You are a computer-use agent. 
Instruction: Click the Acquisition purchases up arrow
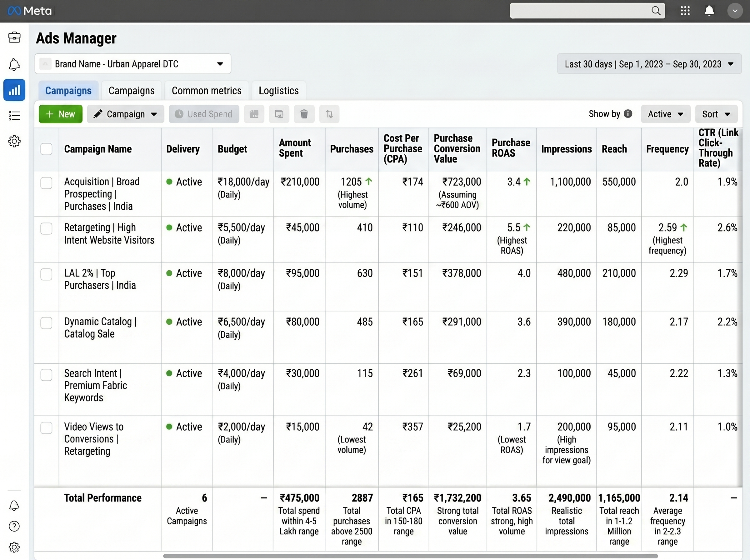pos(369,182)
